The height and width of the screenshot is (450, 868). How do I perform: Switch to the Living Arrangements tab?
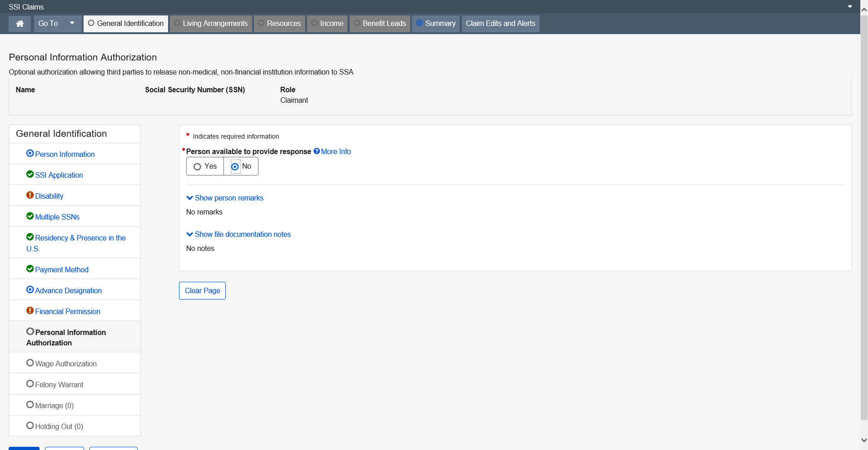click(211, 24)
